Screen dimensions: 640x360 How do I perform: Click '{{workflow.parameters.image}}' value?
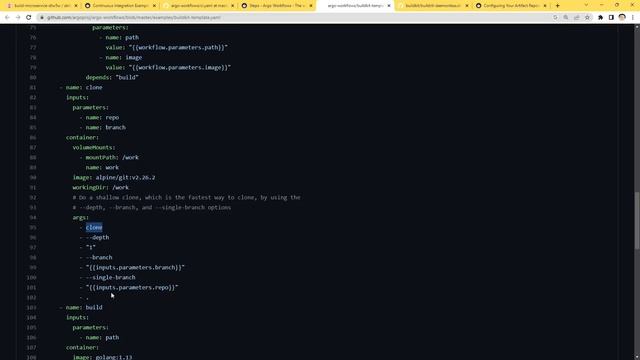pyautogui.click(x=180, y=67)
